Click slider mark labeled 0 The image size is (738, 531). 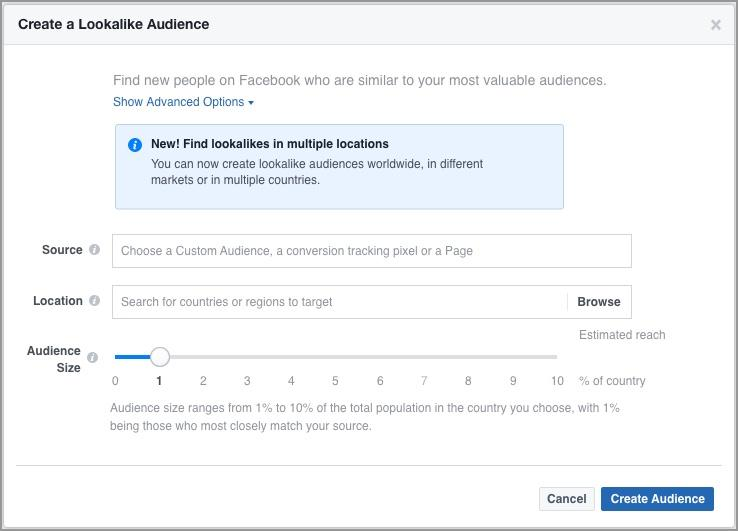[x=115, y=380]
